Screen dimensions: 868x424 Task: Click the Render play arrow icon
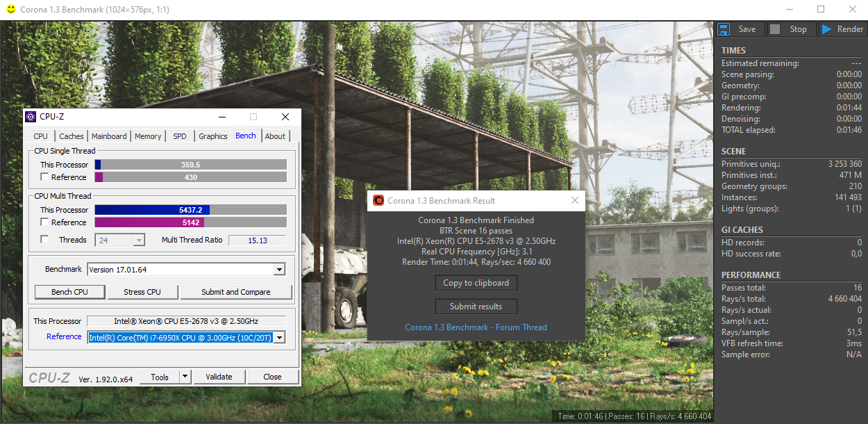(826, 29)
